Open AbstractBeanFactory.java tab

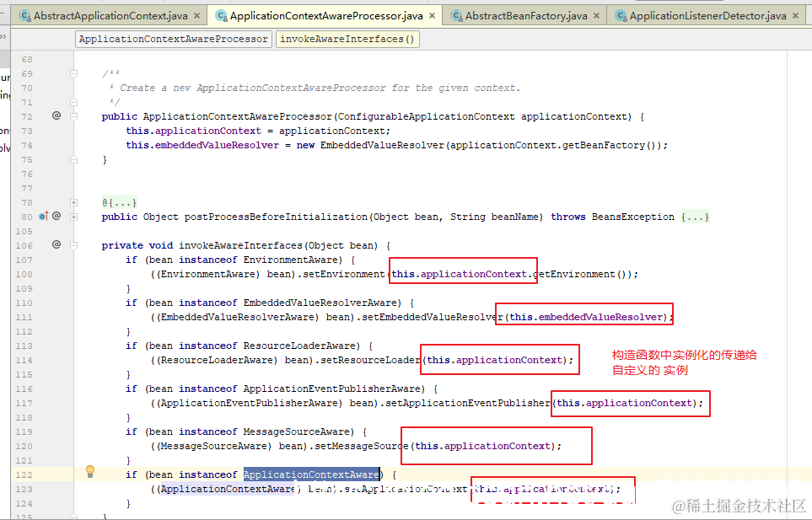point(526,16)
